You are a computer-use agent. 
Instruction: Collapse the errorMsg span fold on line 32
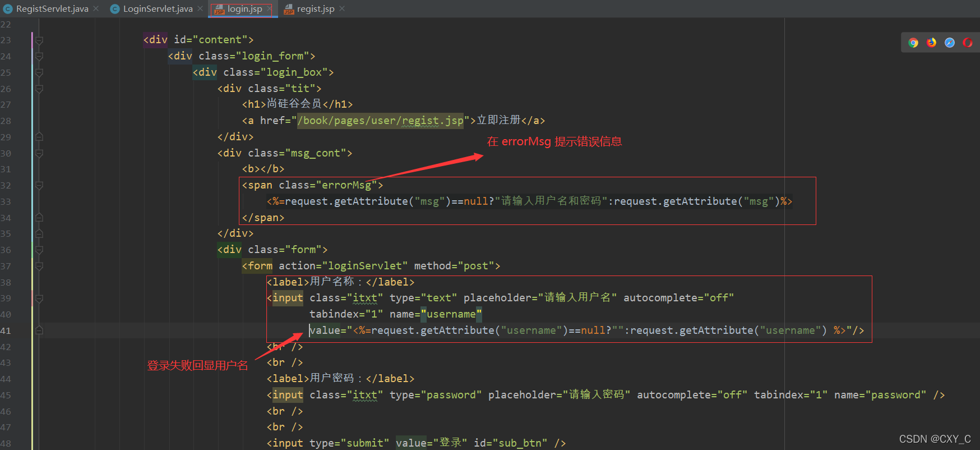coord(39,186)
